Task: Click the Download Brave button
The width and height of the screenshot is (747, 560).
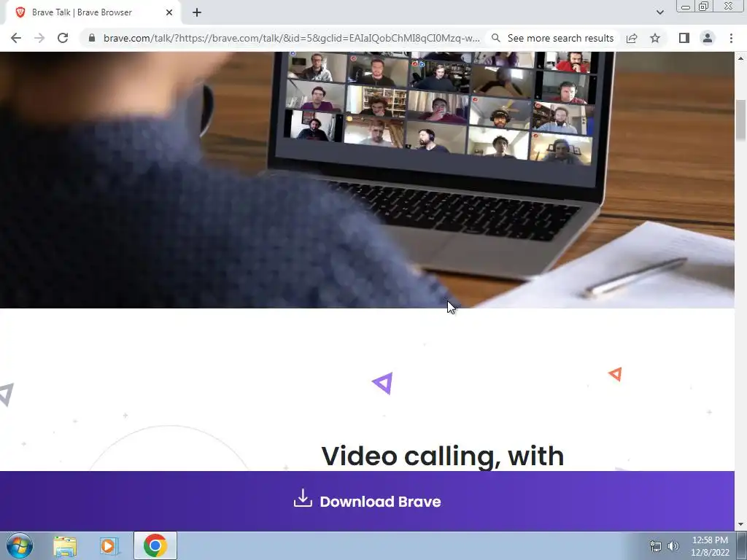Action: (x=368, y=501)
